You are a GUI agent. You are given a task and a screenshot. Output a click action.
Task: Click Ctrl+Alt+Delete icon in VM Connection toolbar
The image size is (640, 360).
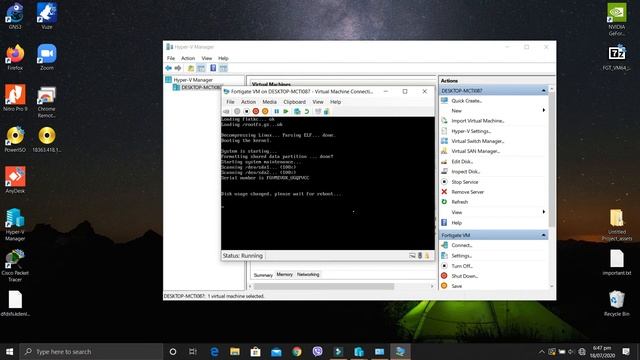point(226,111)
